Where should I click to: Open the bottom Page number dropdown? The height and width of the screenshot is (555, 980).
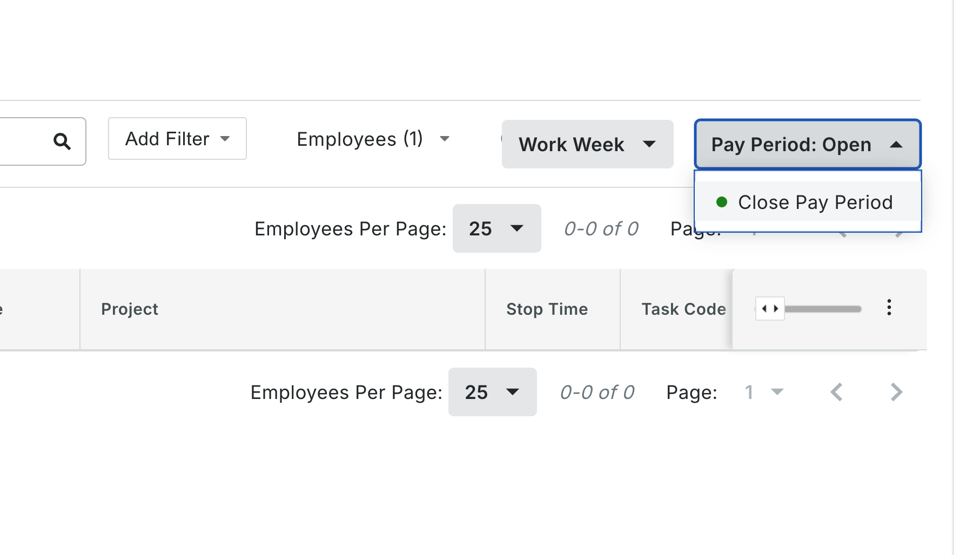[763, 392]
